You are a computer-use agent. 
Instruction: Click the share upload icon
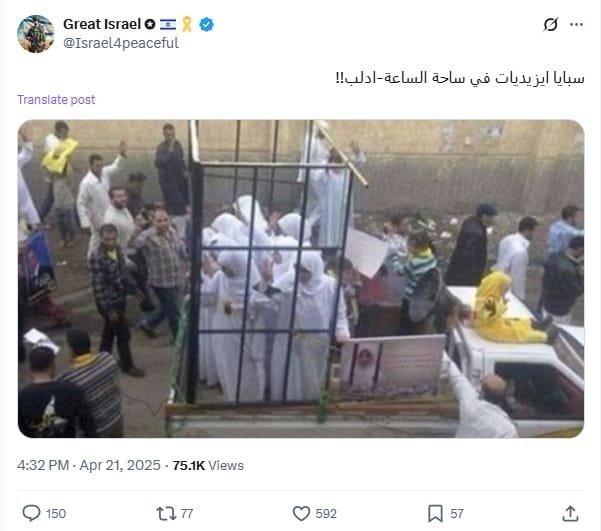[x=570, y=513]
